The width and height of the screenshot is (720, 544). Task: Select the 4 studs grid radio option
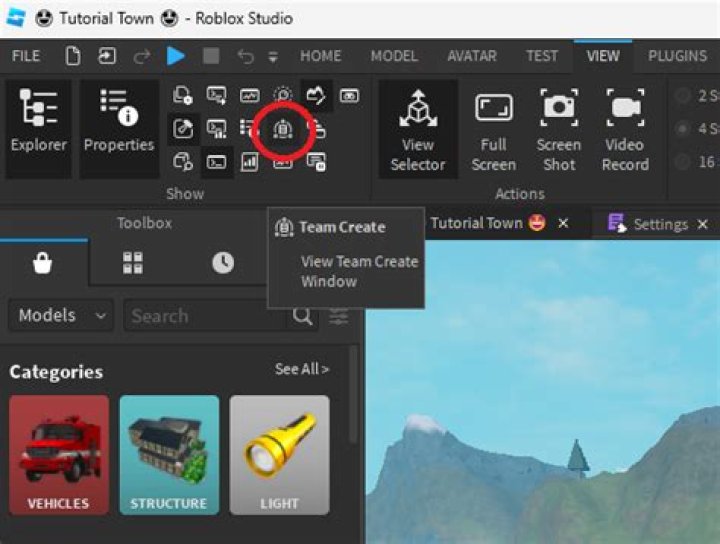coord(683,129)
